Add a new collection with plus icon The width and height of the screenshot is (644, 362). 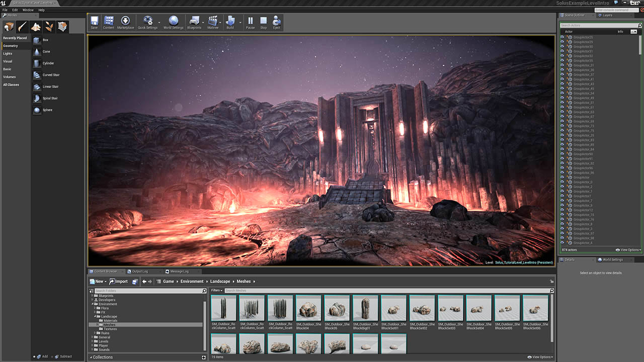(204, 357)
